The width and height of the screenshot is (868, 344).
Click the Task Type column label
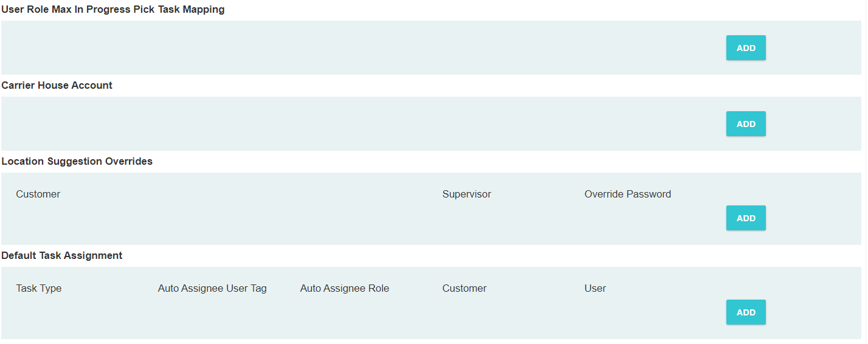coord(39,289)
